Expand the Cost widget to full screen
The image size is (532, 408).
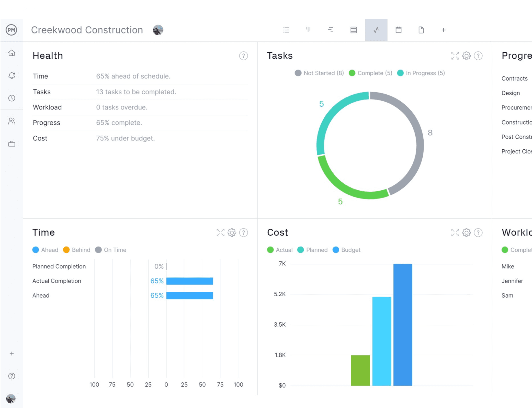click(455, 233)
